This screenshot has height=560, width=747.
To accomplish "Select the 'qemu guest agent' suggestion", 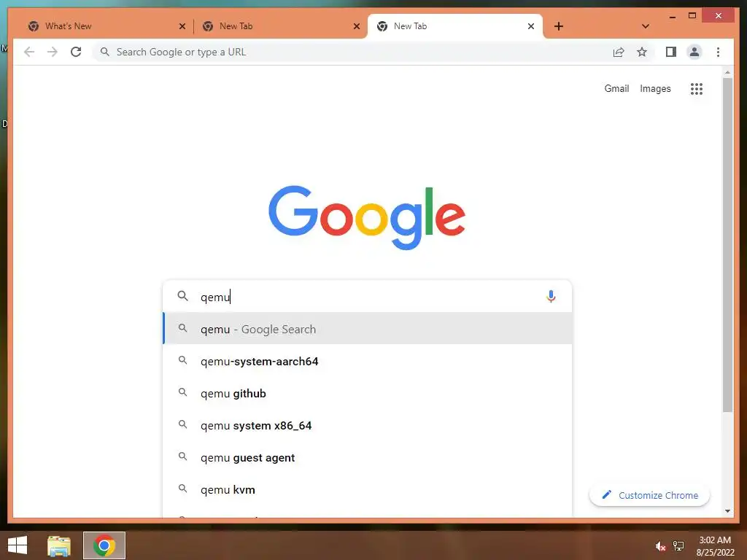I will 368,457.
